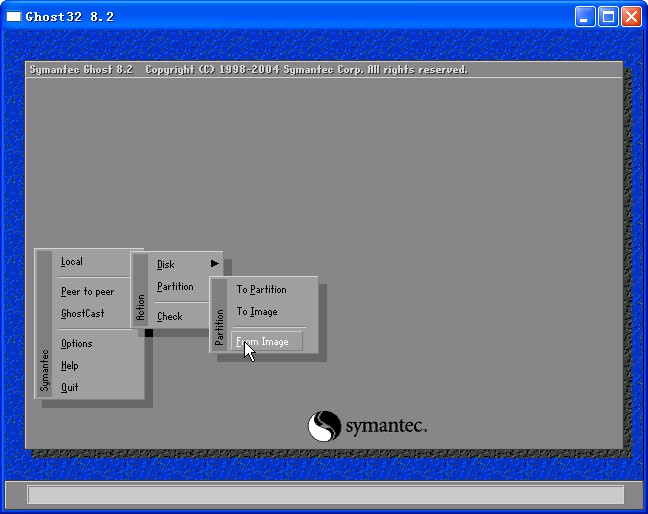Select Help from the Symantec menu
This screenshot has width=648, height=514.
[x=69, y=366]
